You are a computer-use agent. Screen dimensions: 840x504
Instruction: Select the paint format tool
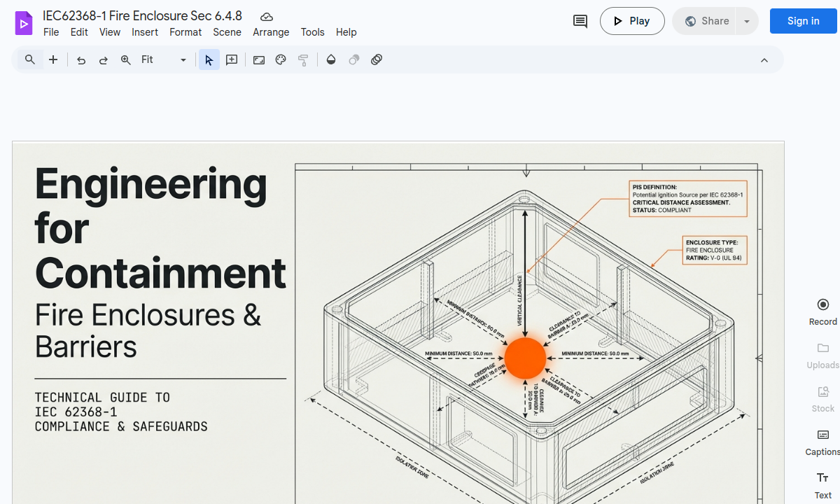(x=303, y=59)
